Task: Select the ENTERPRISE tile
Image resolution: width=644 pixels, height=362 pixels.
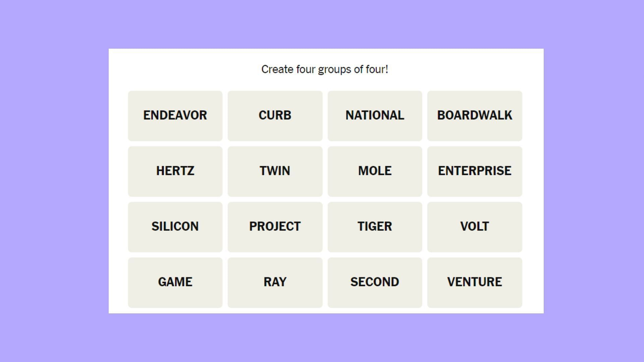Action: [x=475, y=171]
